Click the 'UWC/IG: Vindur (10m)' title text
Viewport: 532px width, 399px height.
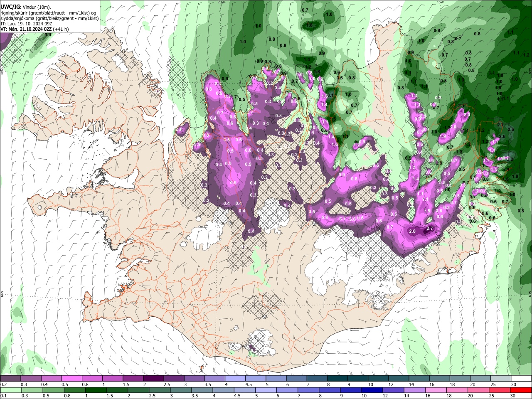click(26, 7)
